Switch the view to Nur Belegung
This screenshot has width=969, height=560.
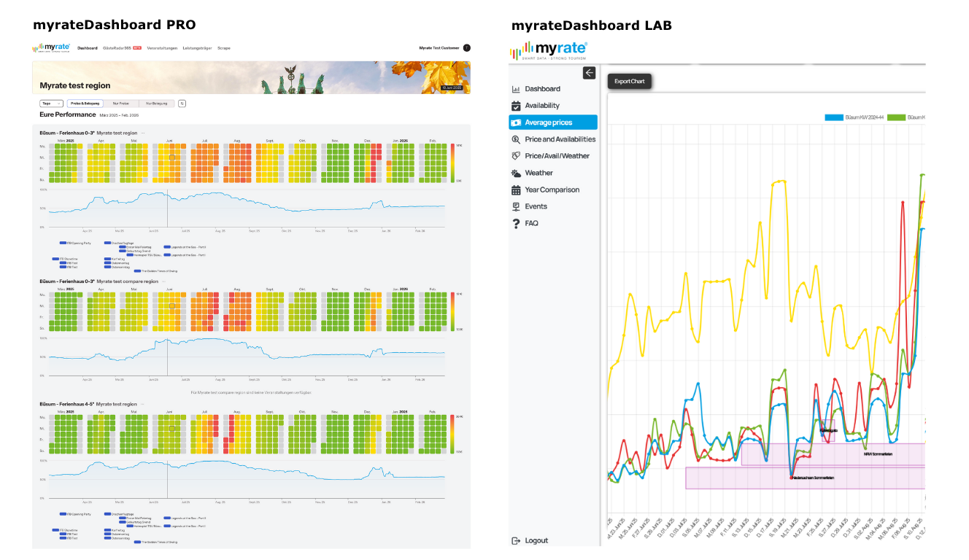157,104
